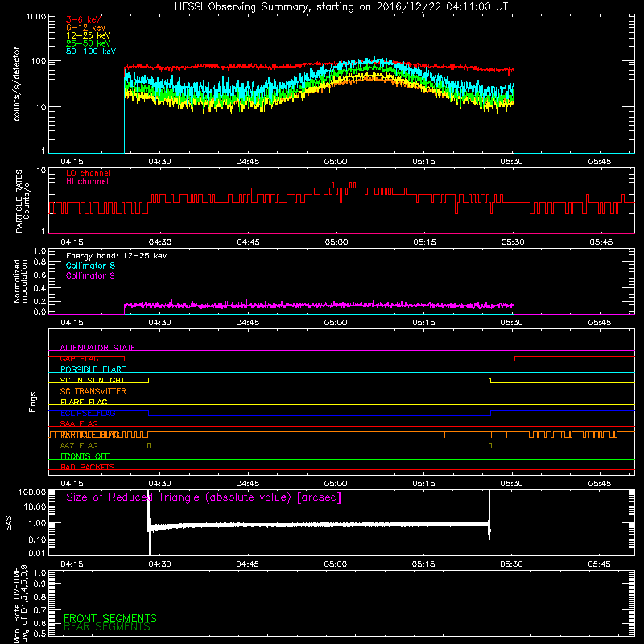Image resolution: width=644 pixels, height=644 pixels.
Task: Click the FRONTS_OFF flag label
Action: (85, 456)
